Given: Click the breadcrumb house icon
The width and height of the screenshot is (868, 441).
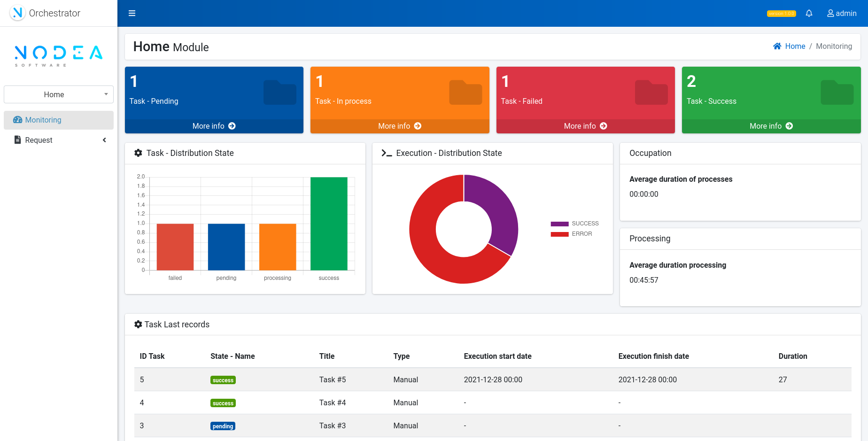Looking at the screenshot, I should coord(777,46).
